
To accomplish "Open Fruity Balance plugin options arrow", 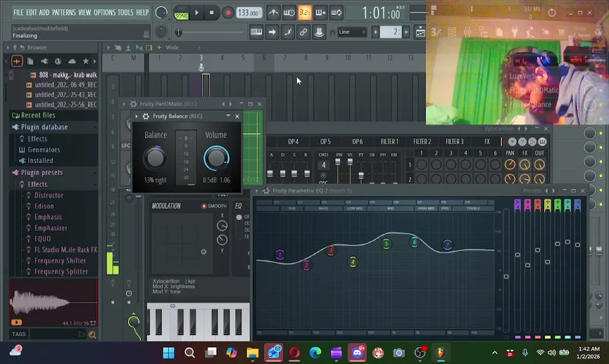I will coord(137,116).
